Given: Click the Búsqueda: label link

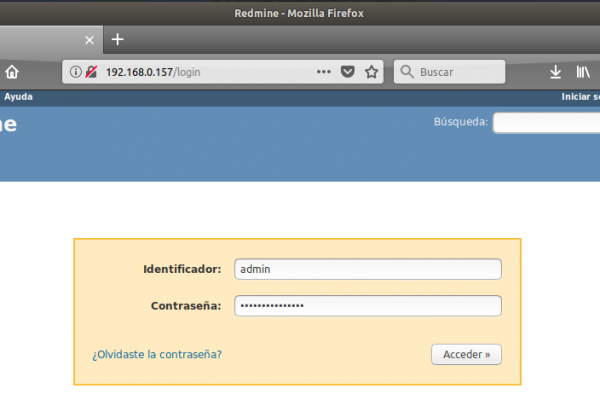Looking at the screenshot, I should 461,122.
